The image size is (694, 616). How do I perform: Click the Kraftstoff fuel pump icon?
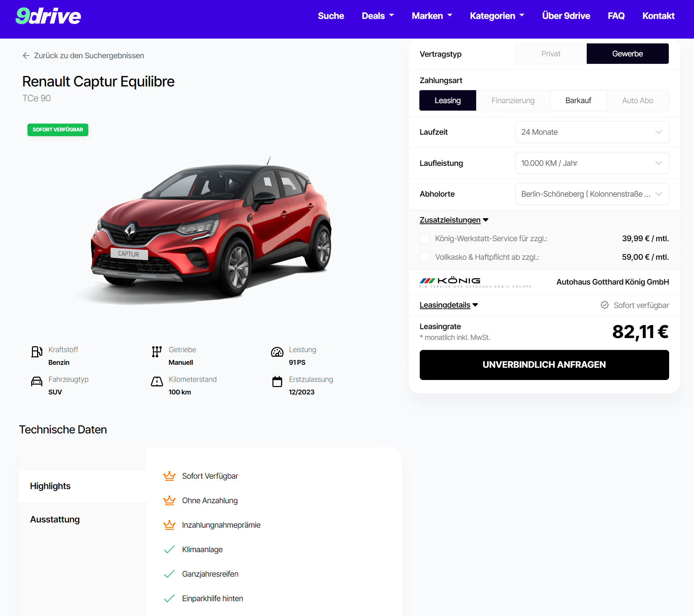pyautogui.click(x=37, y=351)
